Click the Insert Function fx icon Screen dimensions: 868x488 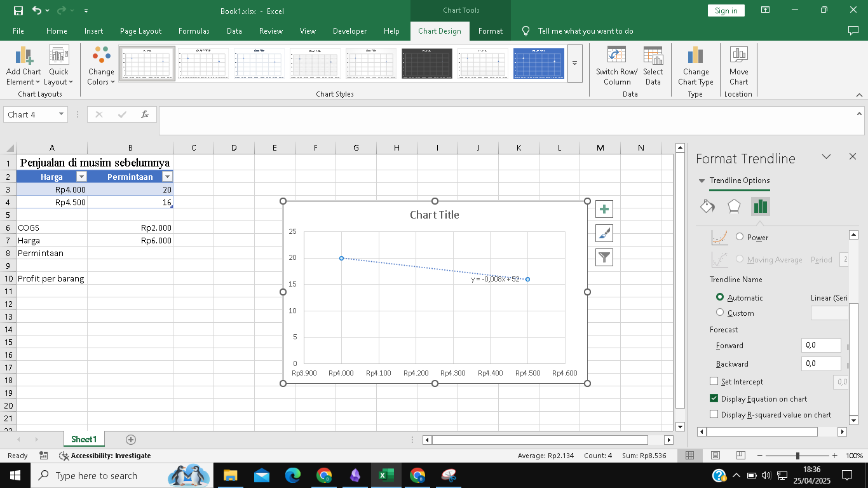pos(145,114)
